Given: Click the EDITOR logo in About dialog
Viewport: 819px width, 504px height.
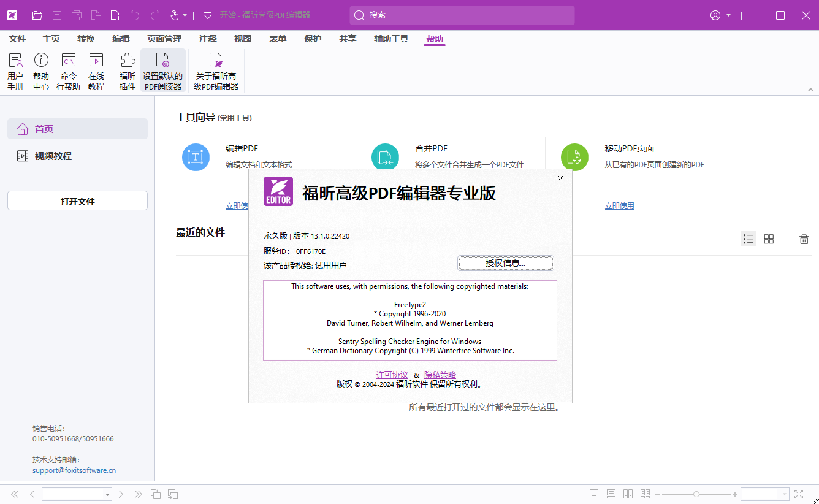Looking at the screenshot, I should point(278,191).
